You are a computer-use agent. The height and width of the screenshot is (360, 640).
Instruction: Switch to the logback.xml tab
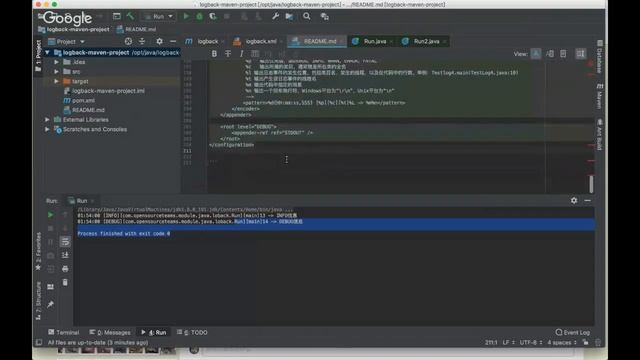pyautogui.click(x=258, y=41)
